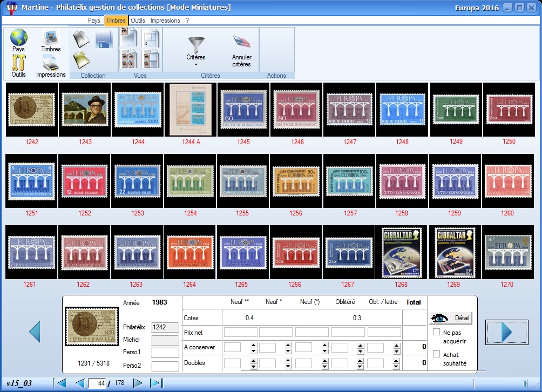Click the stamp number label 1261

30,285
